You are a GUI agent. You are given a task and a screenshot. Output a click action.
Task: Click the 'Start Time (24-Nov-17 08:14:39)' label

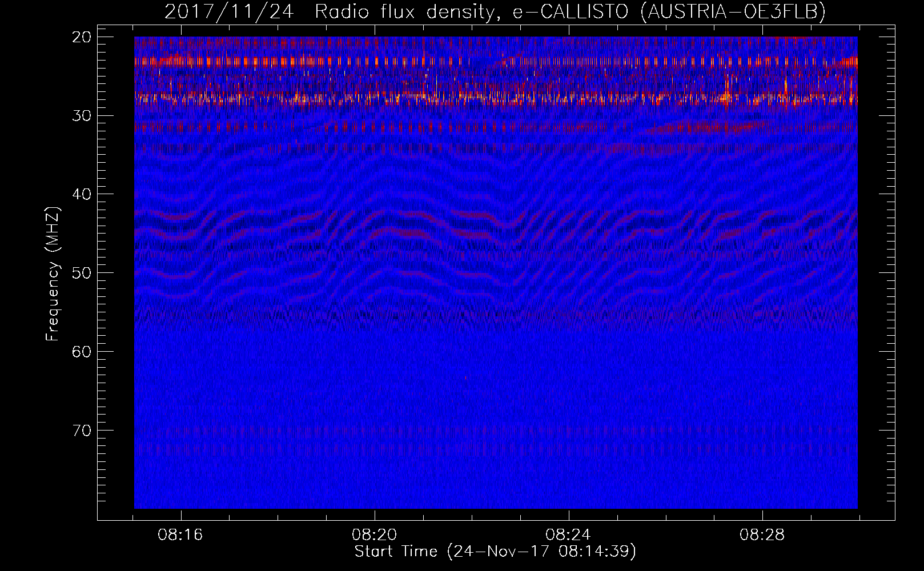point(495,552)
